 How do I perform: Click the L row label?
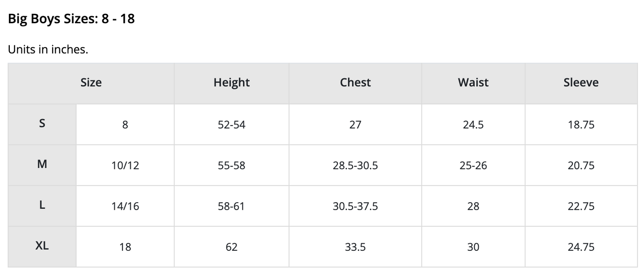click(x=42, y=205)
